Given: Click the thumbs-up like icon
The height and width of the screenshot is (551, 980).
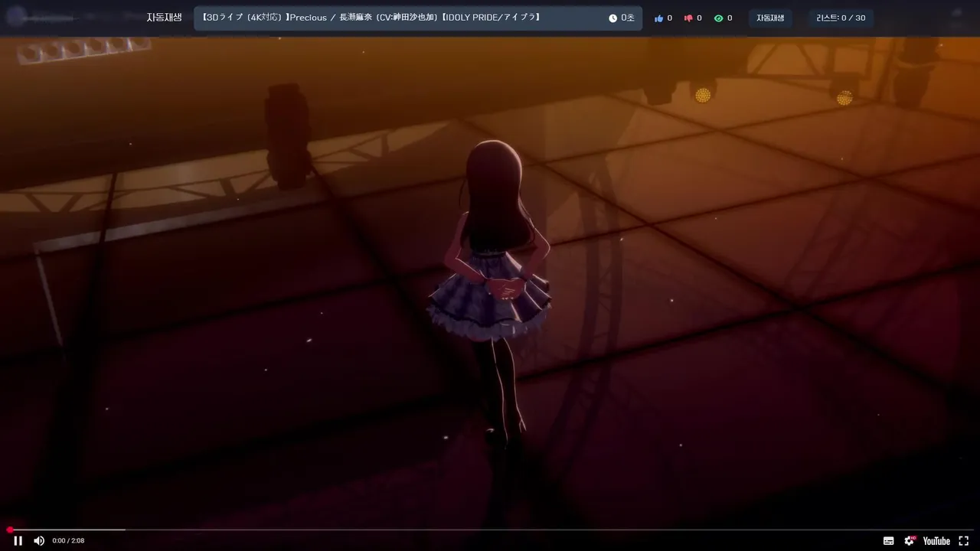Looking at the screenshot, I should click(658, 18).
